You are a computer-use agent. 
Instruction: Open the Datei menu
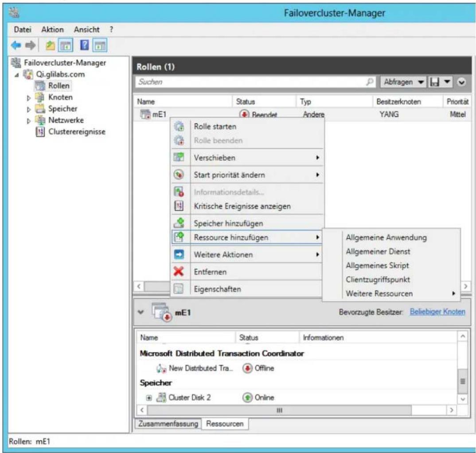click(23, 29)
